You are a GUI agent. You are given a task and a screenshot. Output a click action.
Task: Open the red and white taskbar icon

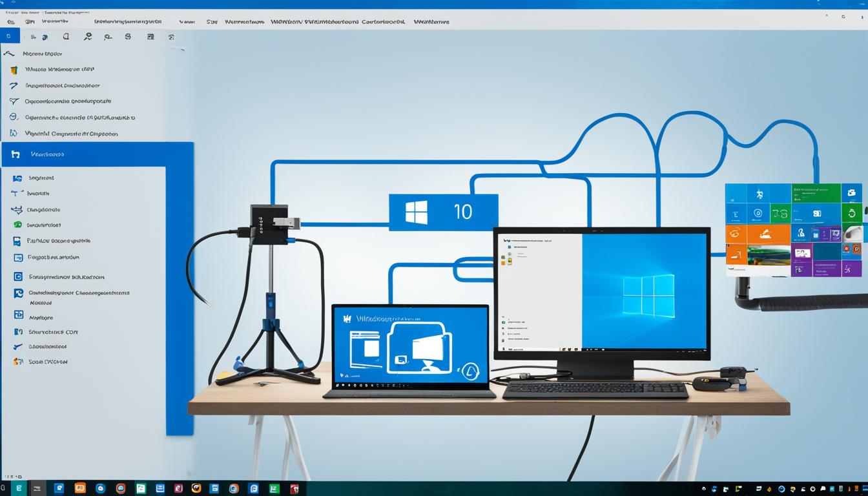(x=294, y=489)
